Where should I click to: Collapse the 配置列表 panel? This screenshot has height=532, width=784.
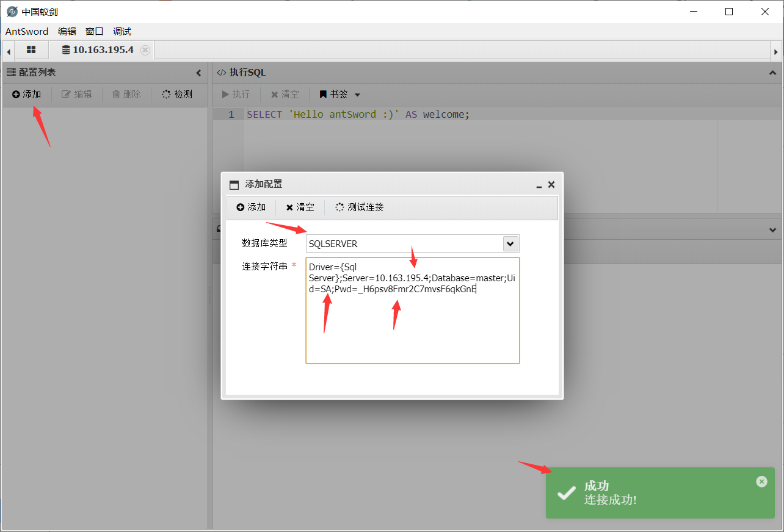(x=198, y=73)
